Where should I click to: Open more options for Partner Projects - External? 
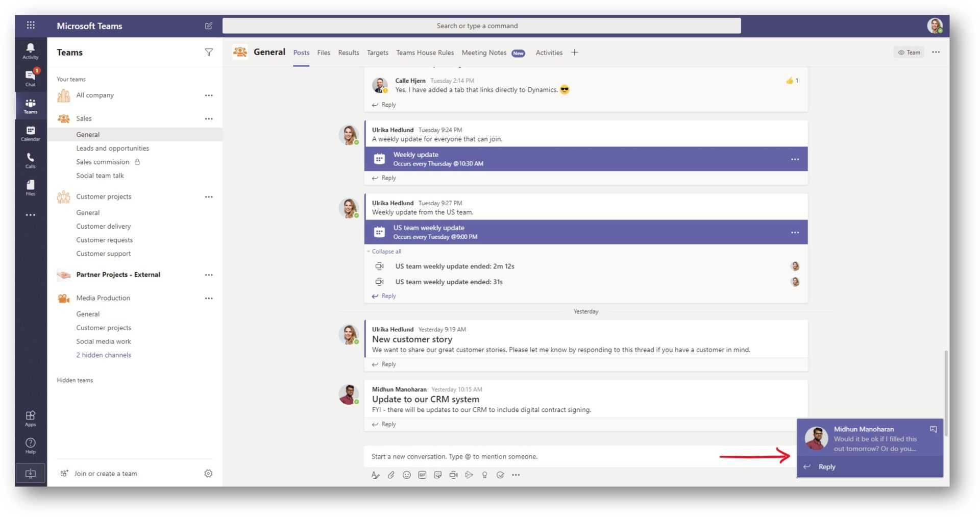(209, 275)
